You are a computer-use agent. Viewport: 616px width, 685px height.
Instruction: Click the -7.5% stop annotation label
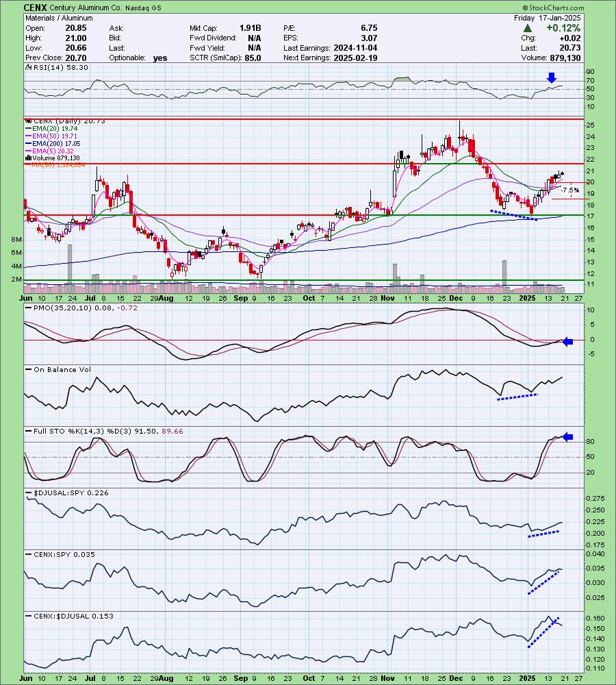pos(569,190)
